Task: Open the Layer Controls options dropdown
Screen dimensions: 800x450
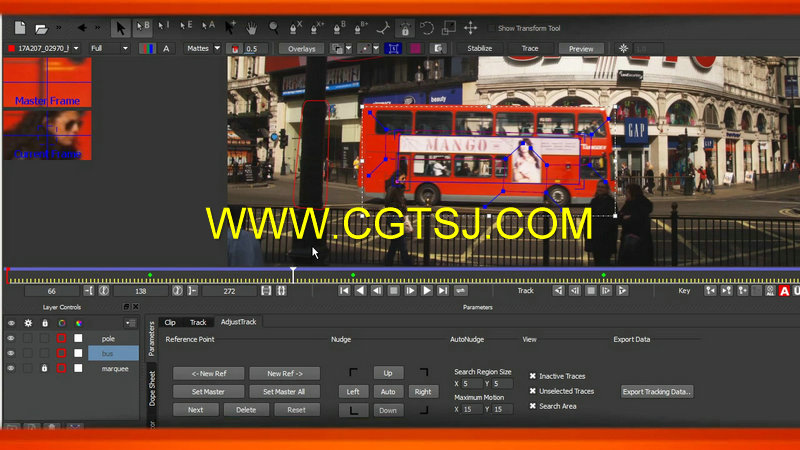Action: point(130,323)
